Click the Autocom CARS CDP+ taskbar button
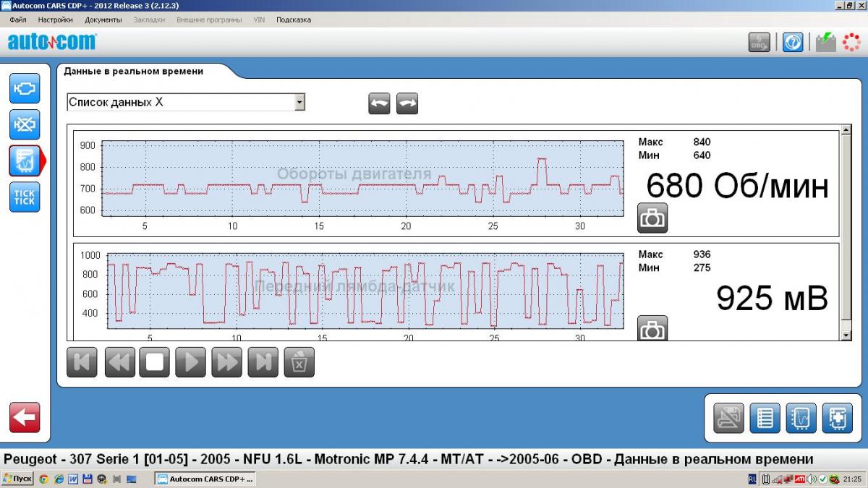The height and width of the screenshot is (488, 868). 206,479
